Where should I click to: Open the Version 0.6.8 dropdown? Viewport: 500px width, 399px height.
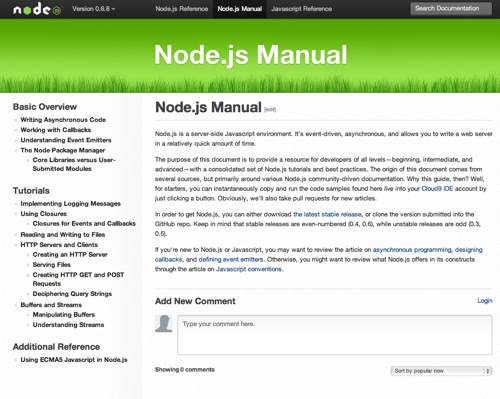tap(94, 9)
